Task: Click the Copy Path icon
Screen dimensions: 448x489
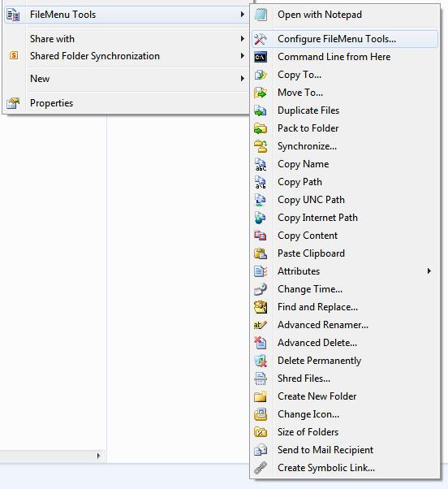Action: pyautogui.click(x=261, y=182)
